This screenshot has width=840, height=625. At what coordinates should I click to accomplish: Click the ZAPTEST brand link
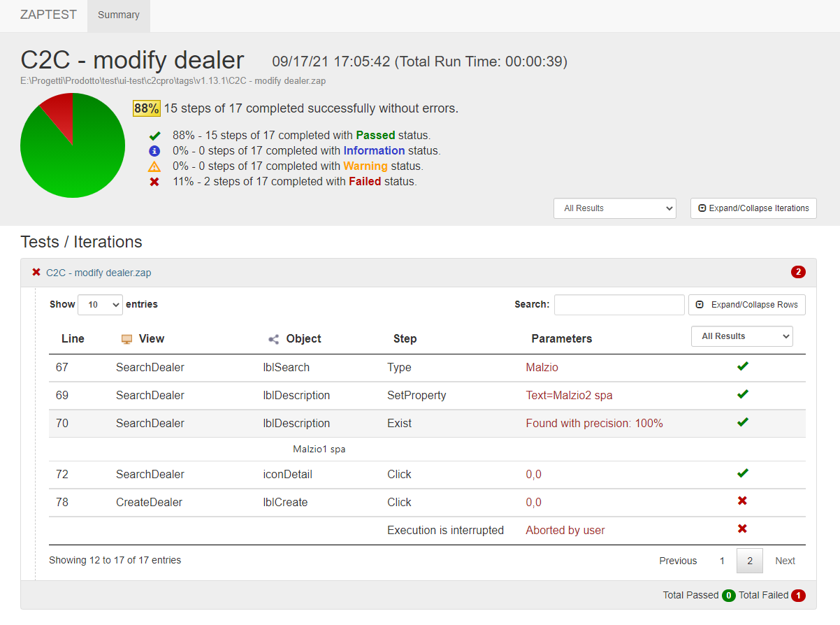coord(48,15)
